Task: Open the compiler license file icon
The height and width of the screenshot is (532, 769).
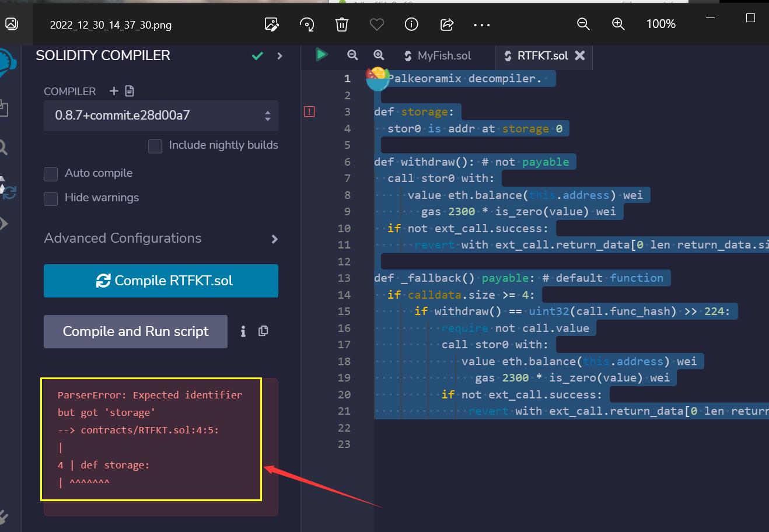Action: coord(130,91)
